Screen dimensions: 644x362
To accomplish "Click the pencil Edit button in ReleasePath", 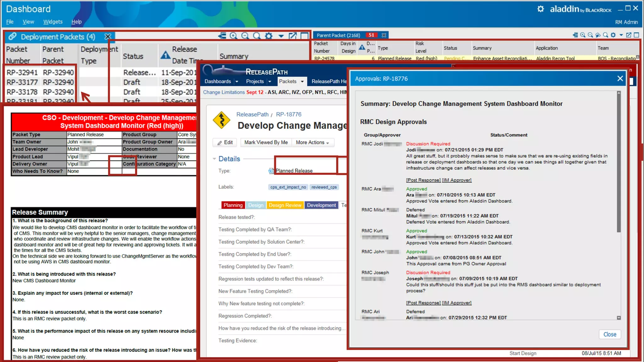I will pyautogui.click(x=225, y=142).
